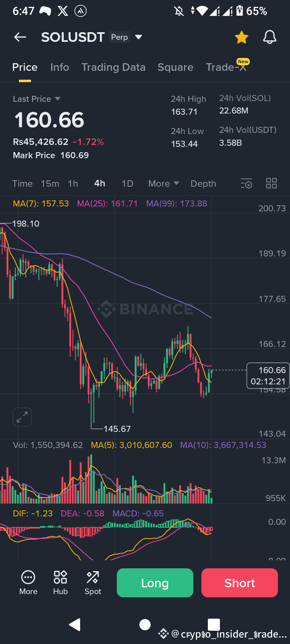Tap the volume MA(5) value label
The image size is (290, 644).
click(132, 445)
